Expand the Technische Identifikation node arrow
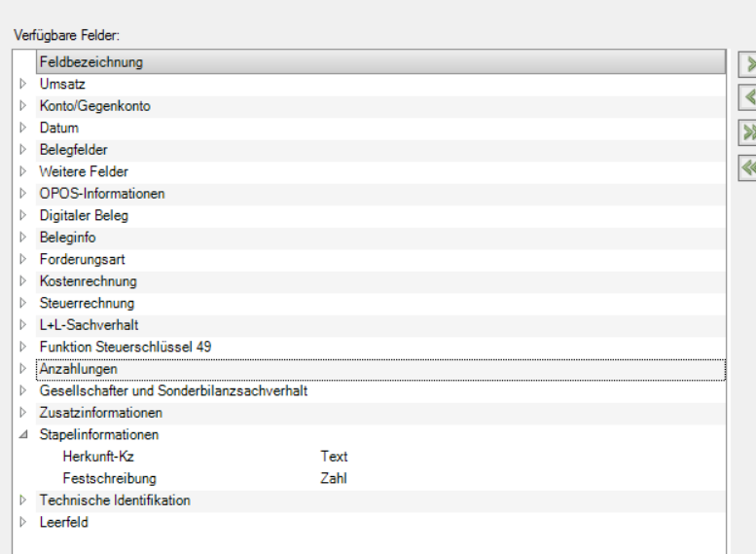This screenshot has height=554, width=756. 22,500
